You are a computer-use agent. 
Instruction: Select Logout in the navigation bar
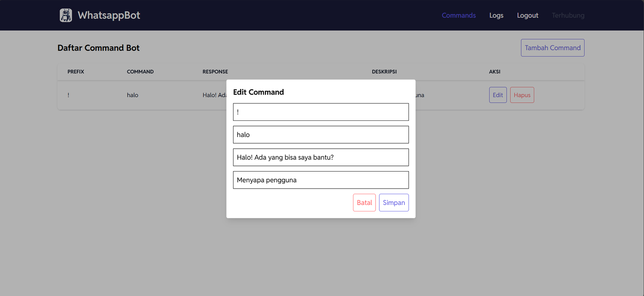527,15
